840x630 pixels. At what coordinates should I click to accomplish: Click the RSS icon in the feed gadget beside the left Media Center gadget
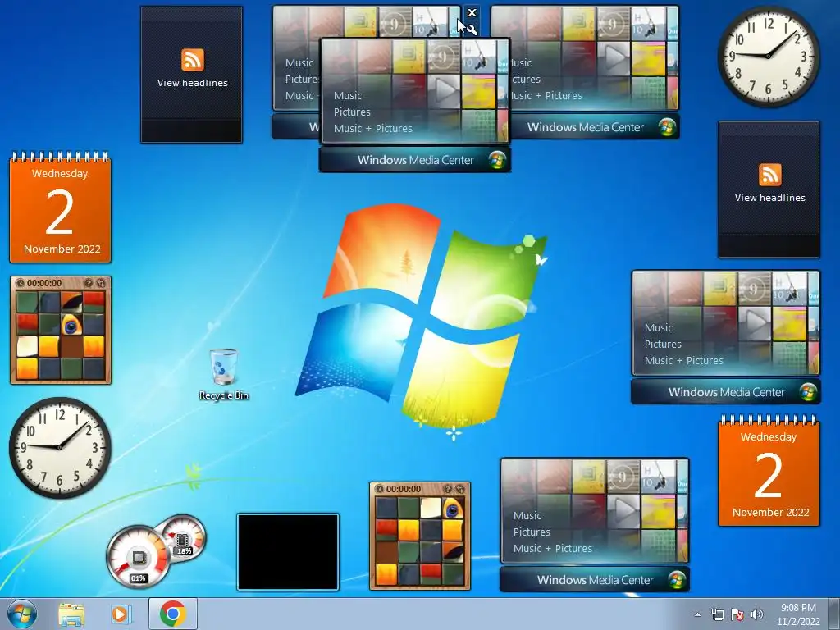point(192,59)
